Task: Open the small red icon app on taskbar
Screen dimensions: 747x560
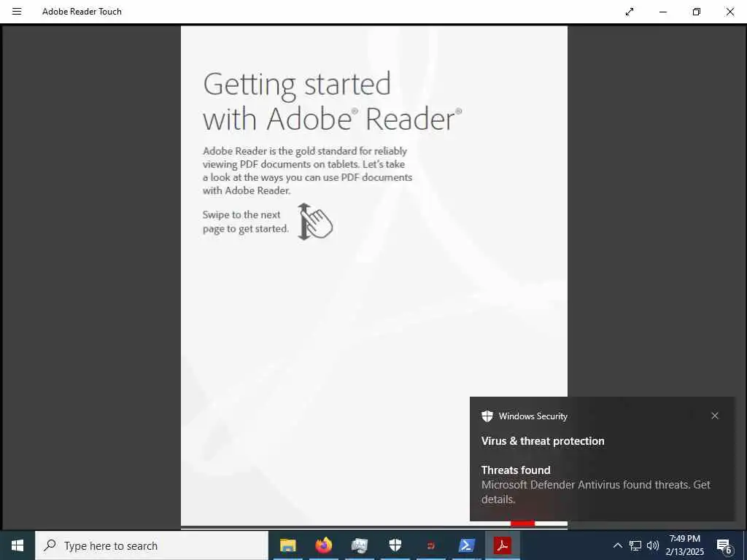Action: pos(430,545)
